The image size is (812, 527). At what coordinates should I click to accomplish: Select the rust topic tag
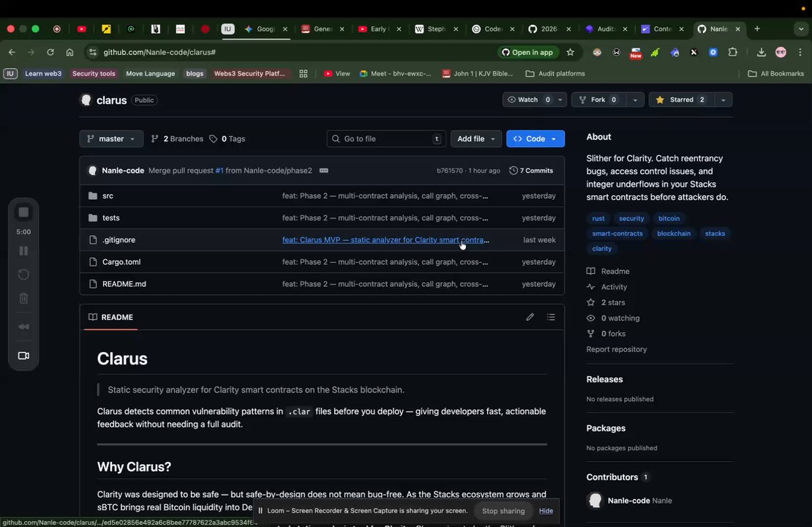(x=598, y=219)
